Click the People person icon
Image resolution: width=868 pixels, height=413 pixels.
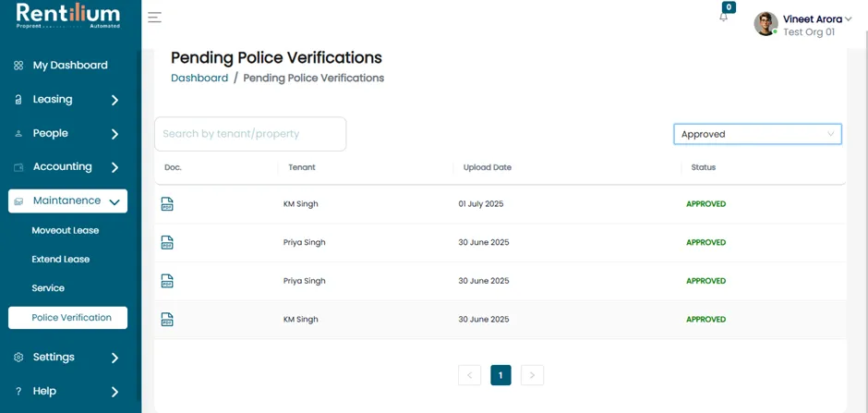coord(18,133)
